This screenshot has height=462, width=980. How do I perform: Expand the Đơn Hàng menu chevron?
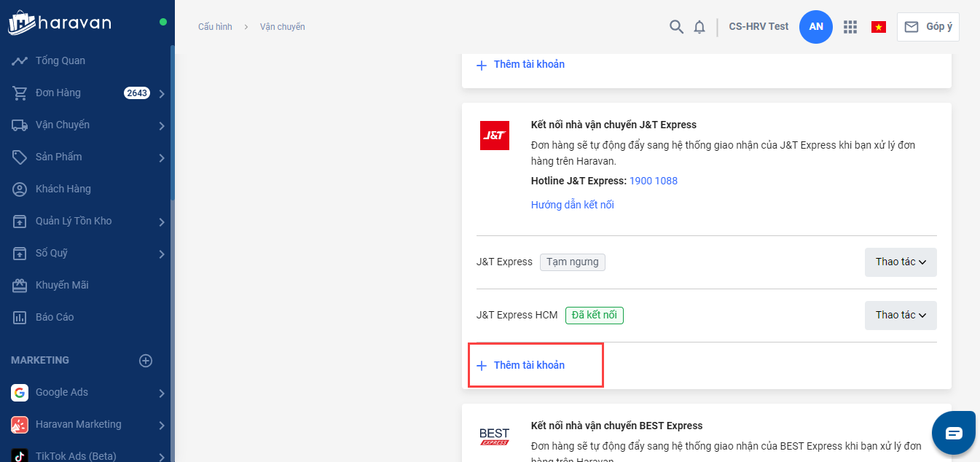tap(162, 93)
